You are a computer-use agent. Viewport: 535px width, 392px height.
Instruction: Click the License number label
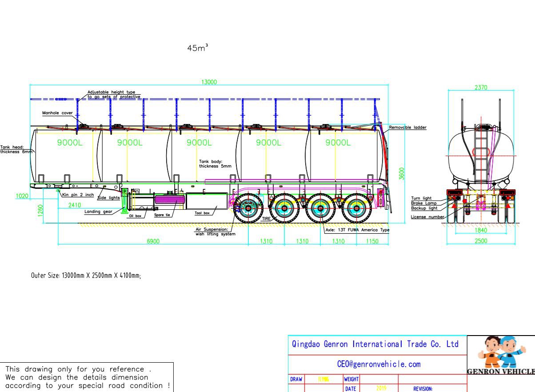coord(427,217)
